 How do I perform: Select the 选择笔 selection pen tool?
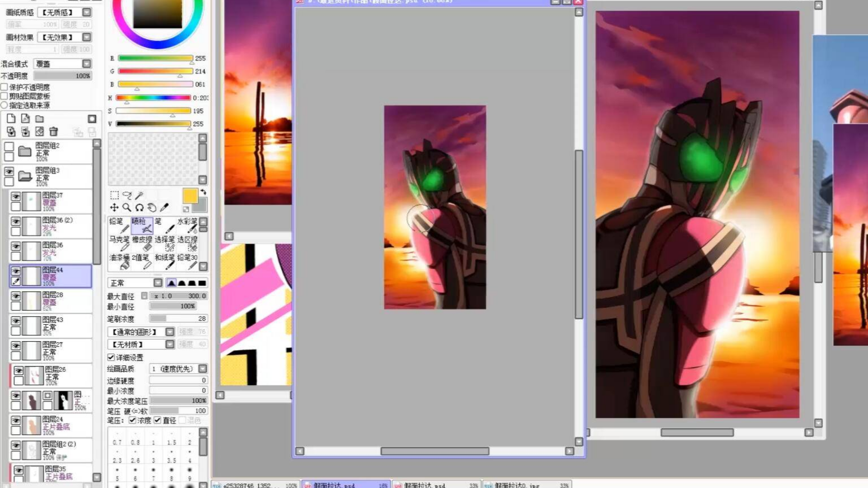(165, 243)
